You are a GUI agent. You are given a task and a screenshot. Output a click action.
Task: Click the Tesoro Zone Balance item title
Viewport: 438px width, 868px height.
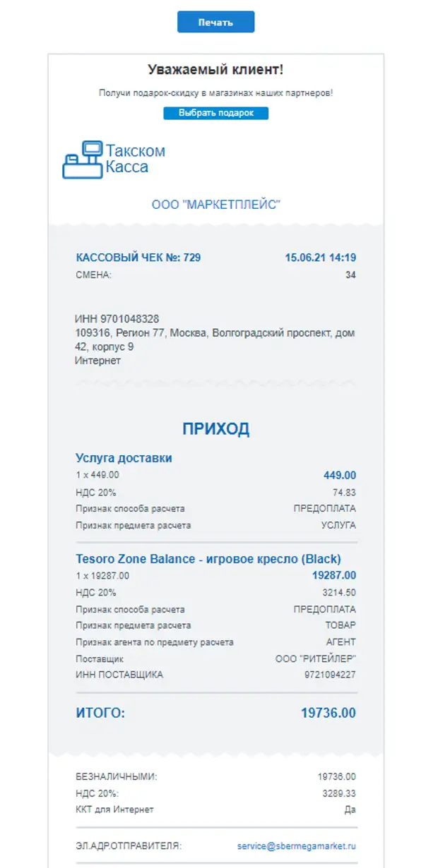point(208,559)
